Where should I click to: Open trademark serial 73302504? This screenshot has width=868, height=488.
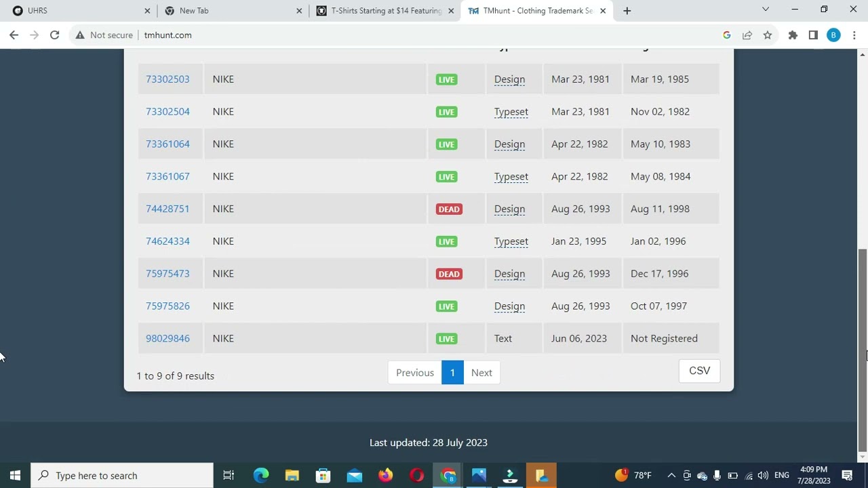167,112
